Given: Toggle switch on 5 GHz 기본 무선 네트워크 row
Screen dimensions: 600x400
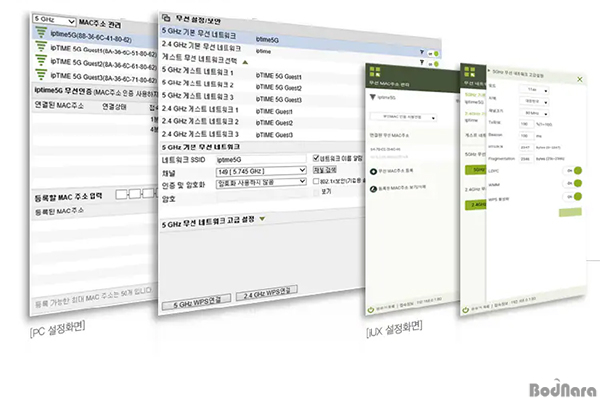Looking at the screenshot, I should (x=434, y=54).
